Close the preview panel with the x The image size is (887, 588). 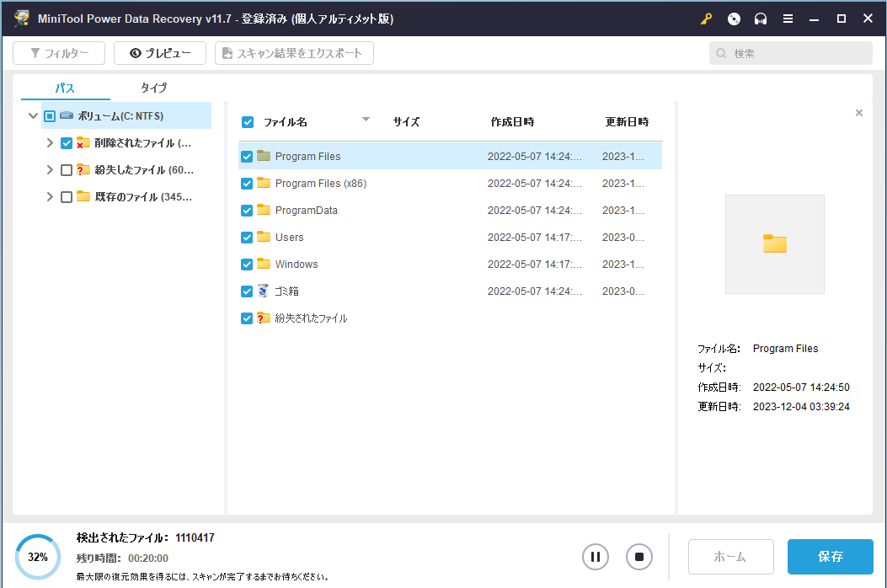coord(858,113)
